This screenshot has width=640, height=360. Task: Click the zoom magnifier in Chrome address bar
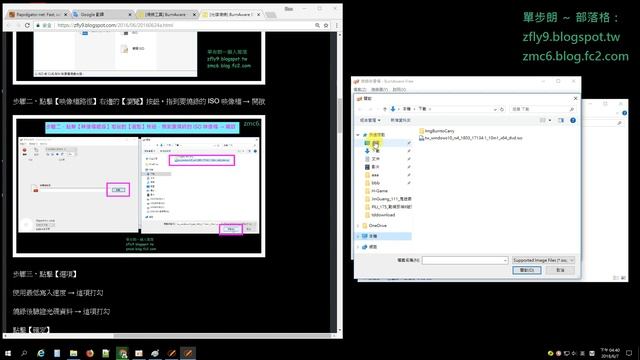[317, 25]
